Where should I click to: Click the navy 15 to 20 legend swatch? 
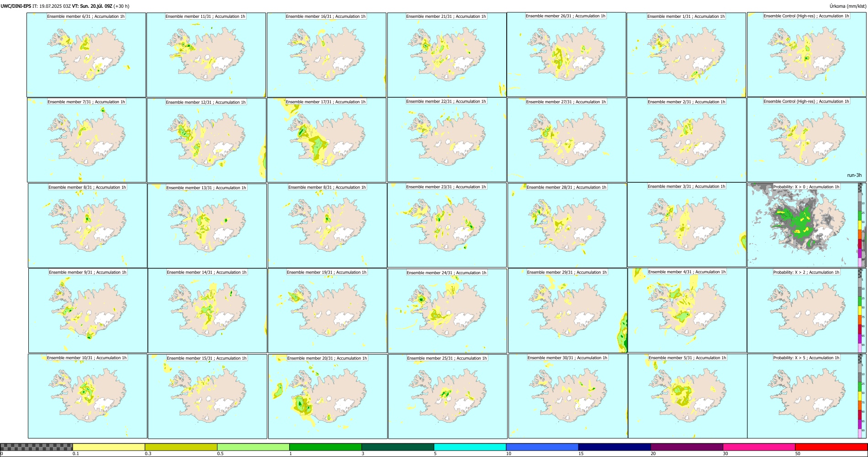point(614,447)
